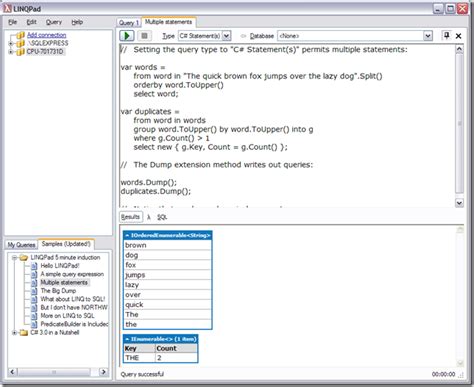
Task: Click the Add connection database icon
Action: coord(21,35)
